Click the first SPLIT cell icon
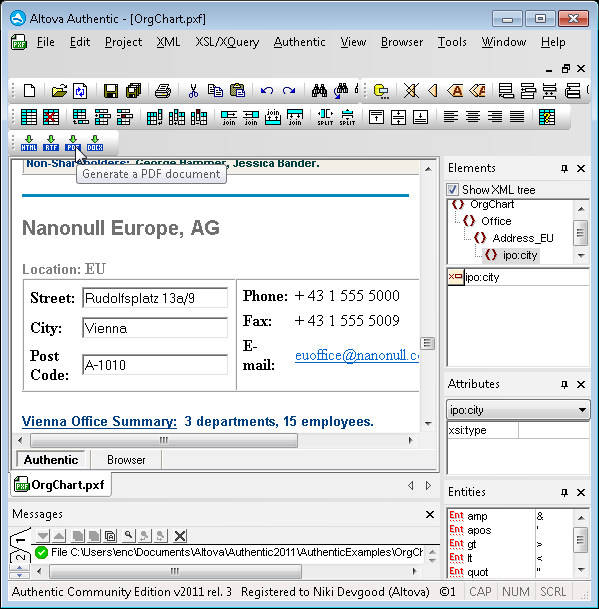The height and width of the screenshot is (609, 599). click(325, 117)
